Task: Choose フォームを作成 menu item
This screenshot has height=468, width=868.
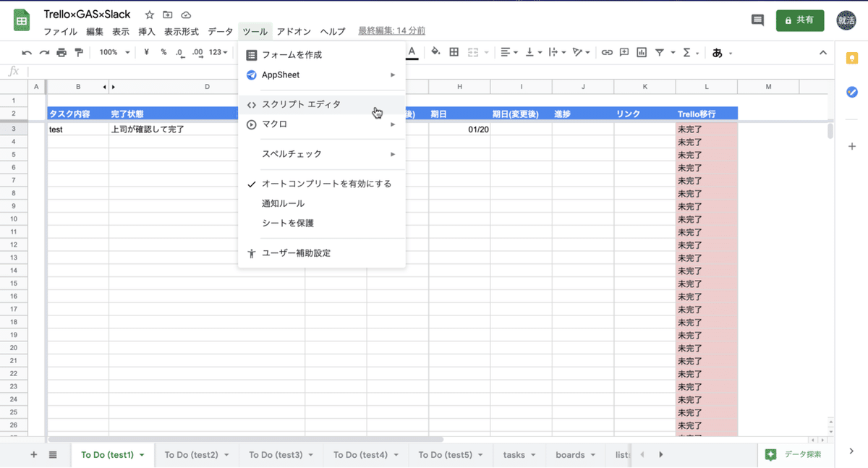Action: click(322, 55)
